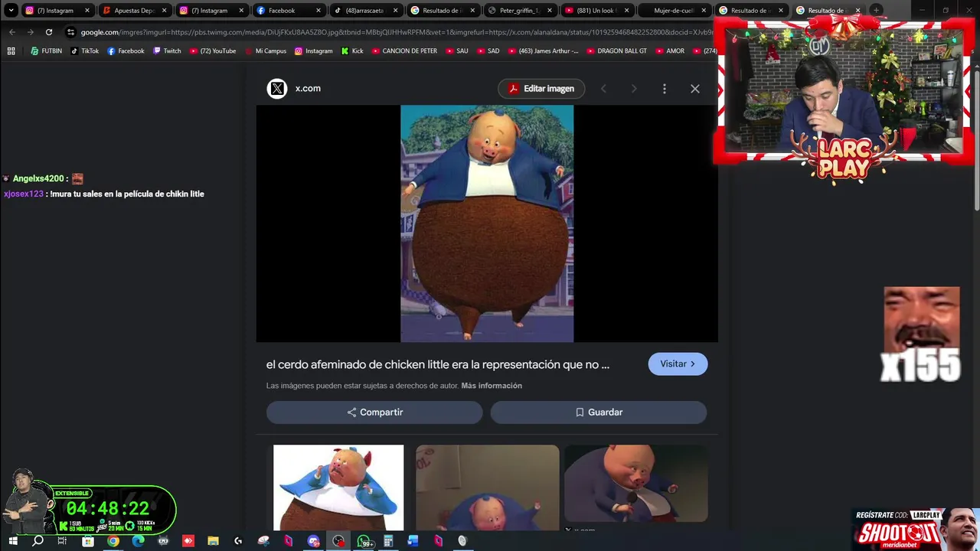This screenshot has height=551, width=980.
Task: Click the browser back arrow
Action: pyautogui.click(x=12, y=32)
